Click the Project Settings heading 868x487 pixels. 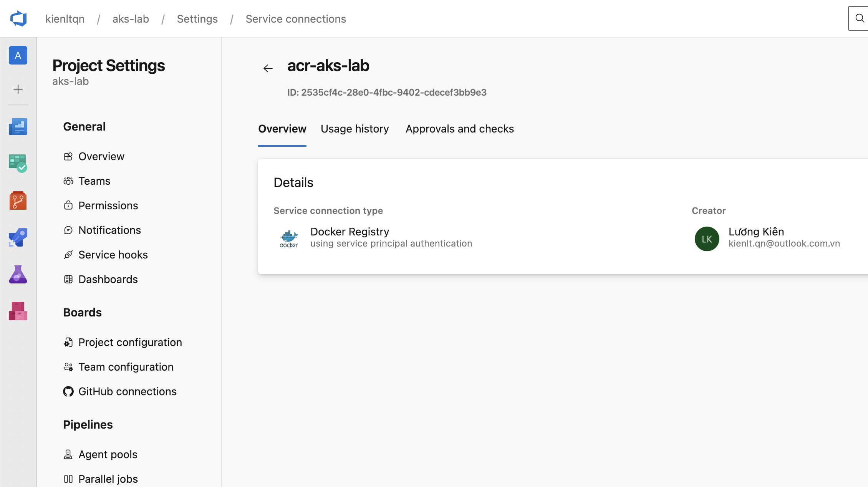point(109,66)
